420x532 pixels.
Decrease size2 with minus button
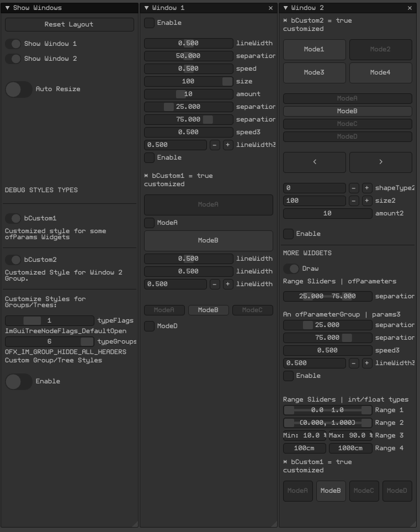coord(354,201)
